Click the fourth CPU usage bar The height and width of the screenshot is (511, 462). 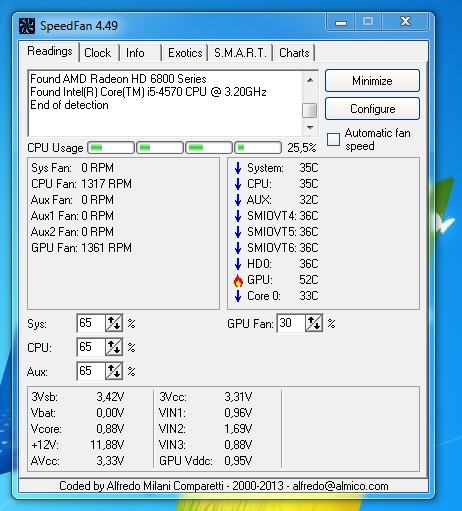258,148
